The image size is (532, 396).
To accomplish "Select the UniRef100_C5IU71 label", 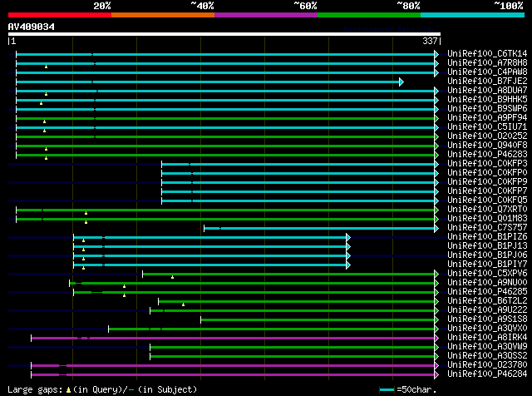I will (487, 127).
